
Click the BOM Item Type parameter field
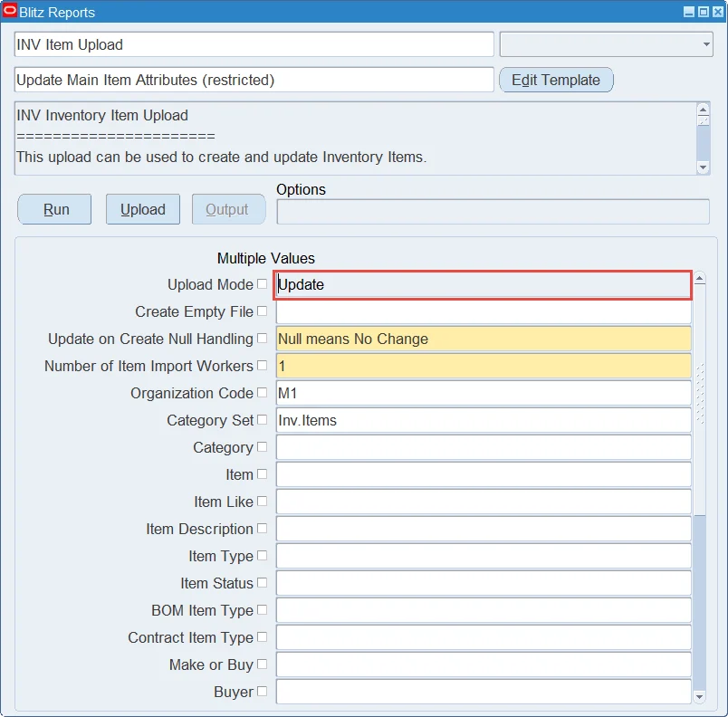pyautogui.click(x=484, y=610)
